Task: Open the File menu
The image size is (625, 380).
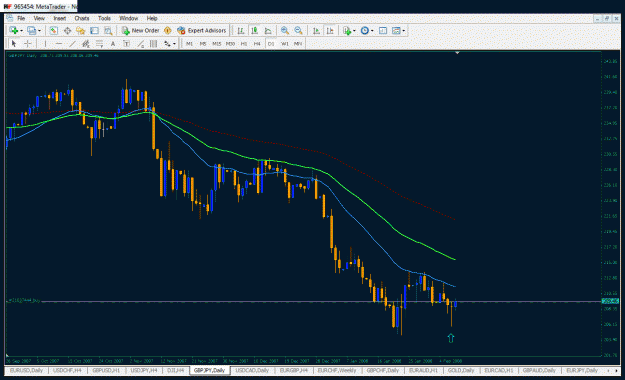Action: coord(21,18)
